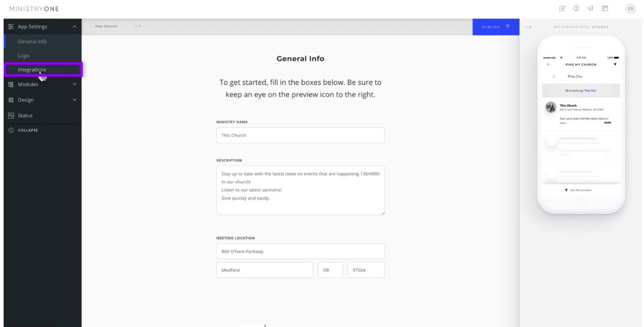Open the help question mark icon

(x=576, y=9)
